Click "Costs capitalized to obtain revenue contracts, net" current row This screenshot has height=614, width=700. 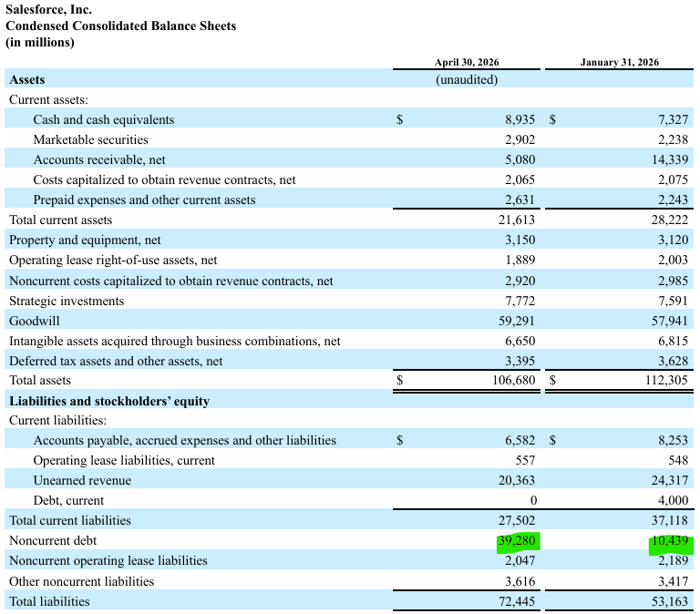pyautogui.click(x=164, y=179)
